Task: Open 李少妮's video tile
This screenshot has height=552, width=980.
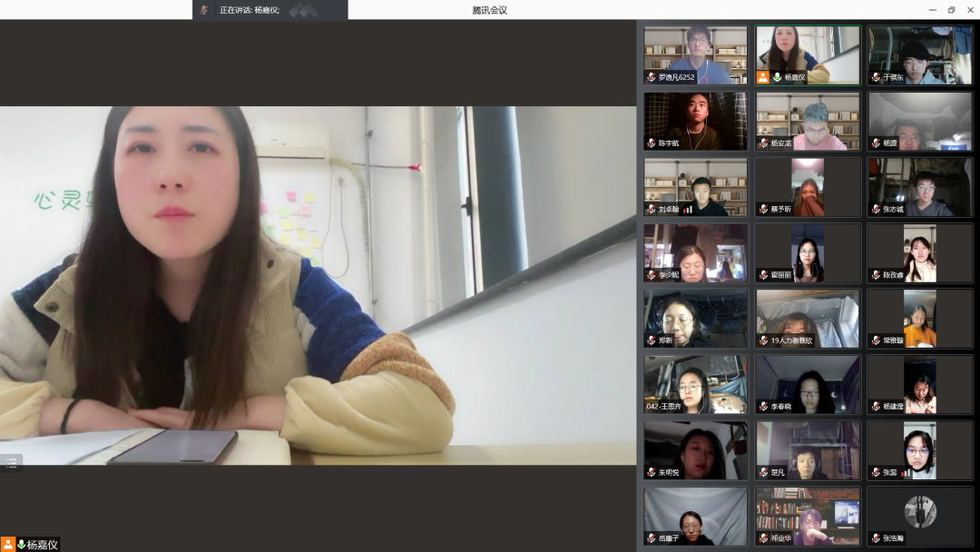Action: coord(696,252)
